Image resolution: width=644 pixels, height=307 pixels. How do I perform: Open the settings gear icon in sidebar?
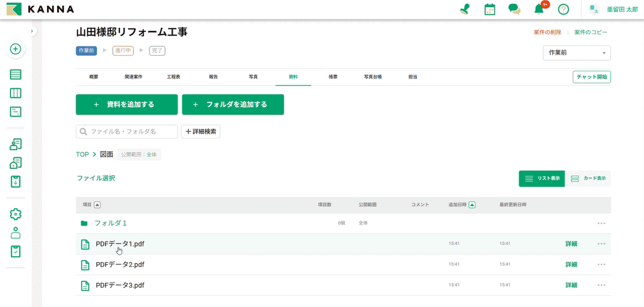16,214
